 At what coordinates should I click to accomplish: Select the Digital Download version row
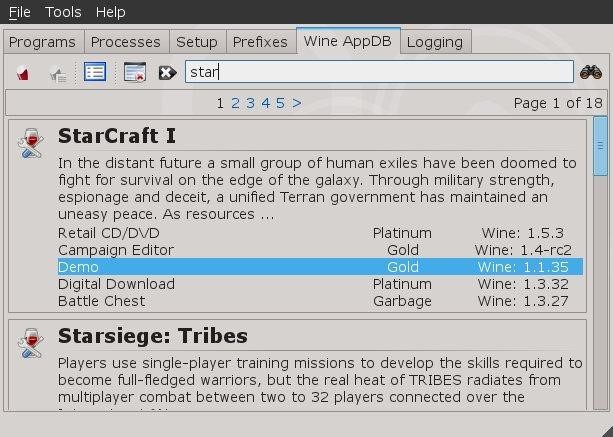[320, 284]
